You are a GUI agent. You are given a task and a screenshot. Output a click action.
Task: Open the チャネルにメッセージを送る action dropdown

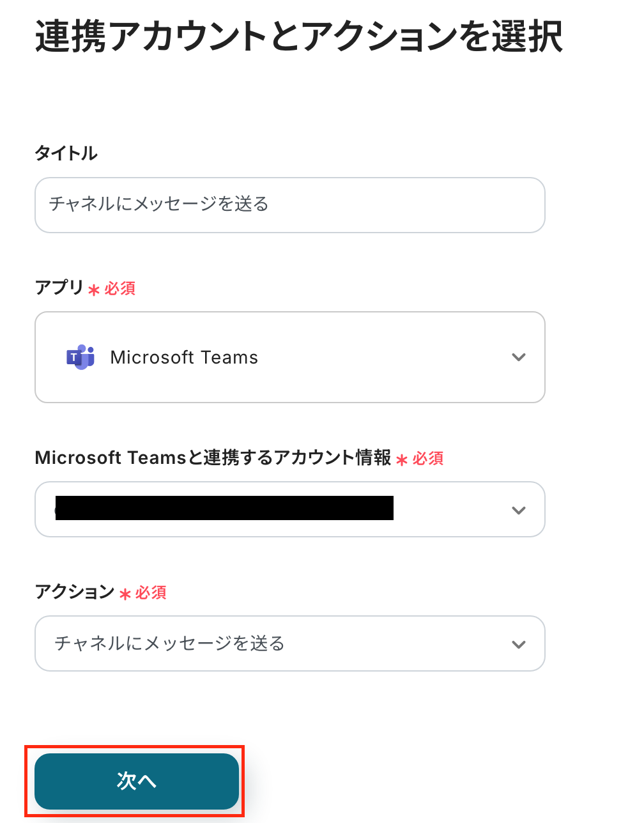tap(289, 643)
